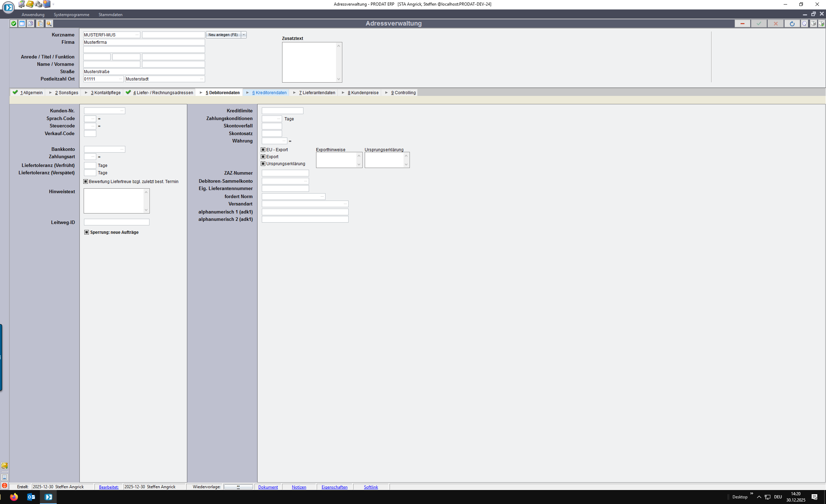Viewport: 826px width, 504px height.
Task: Open the Währung lookup ellipsis
Action: click(284, 141)
